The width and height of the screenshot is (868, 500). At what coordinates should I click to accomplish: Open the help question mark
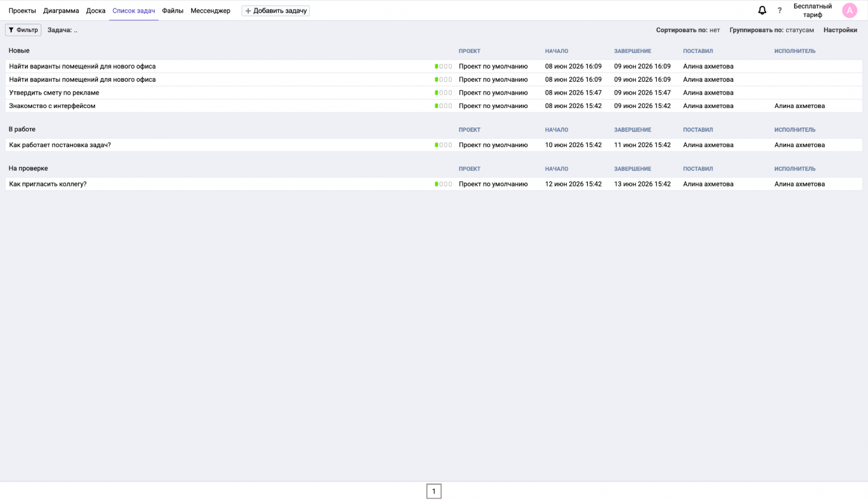click(x=779, y=11)
